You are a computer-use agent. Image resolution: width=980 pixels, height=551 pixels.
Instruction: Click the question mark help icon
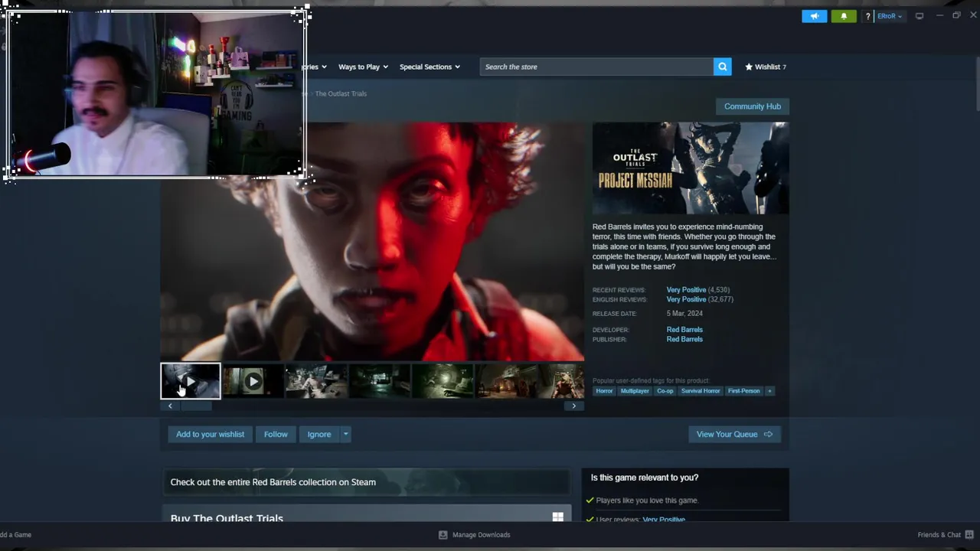pos(867,16)
